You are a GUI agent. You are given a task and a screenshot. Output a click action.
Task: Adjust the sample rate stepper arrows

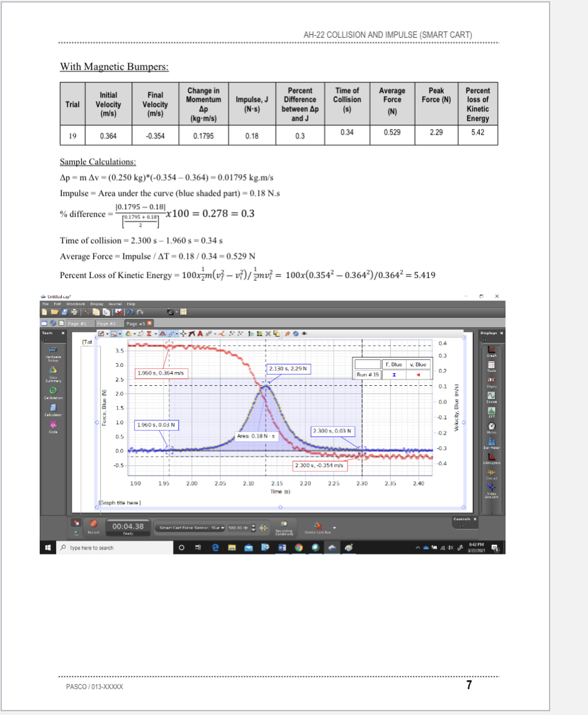click(254, 528)
